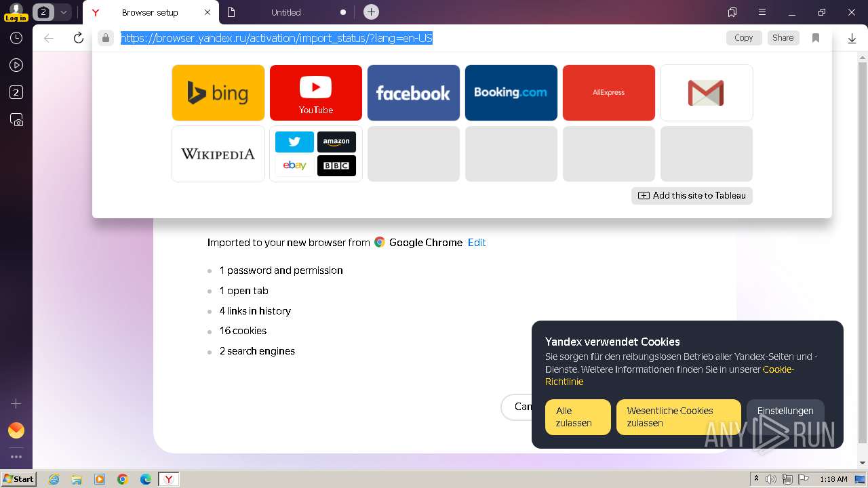Image resolution: width=868 pixels, height=488 pixels.
Task: Open the orange Yandex sidebar app icon
Action: 16,430
